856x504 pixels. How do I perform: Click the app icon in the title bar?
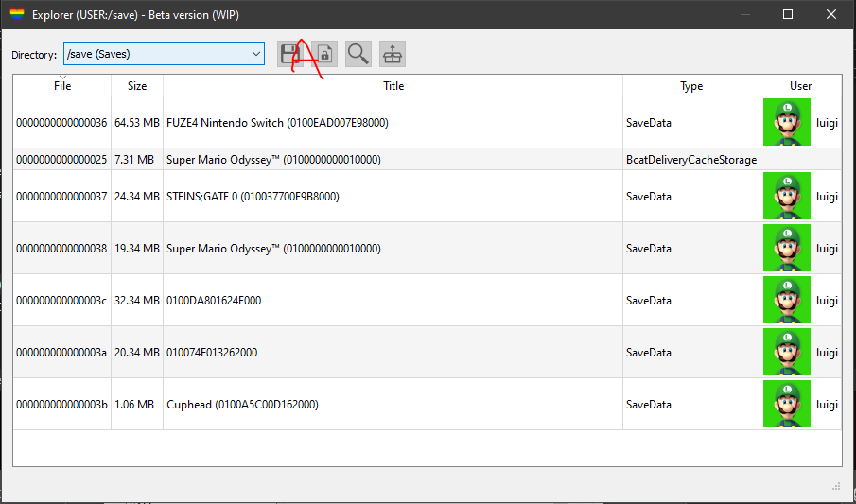17,14
